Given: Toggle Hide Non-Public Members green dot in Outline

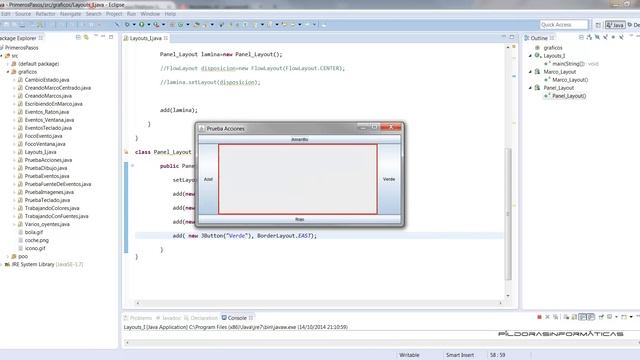Looking at the screenshot, I should click(613, 37).
